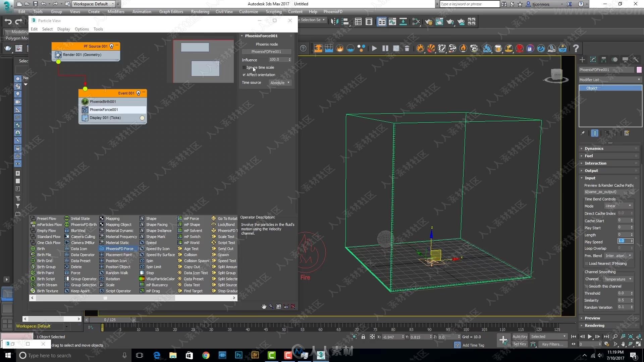Screen dimensions: 644x362
Task: Click the pink object color swatch
Action: 639,70
